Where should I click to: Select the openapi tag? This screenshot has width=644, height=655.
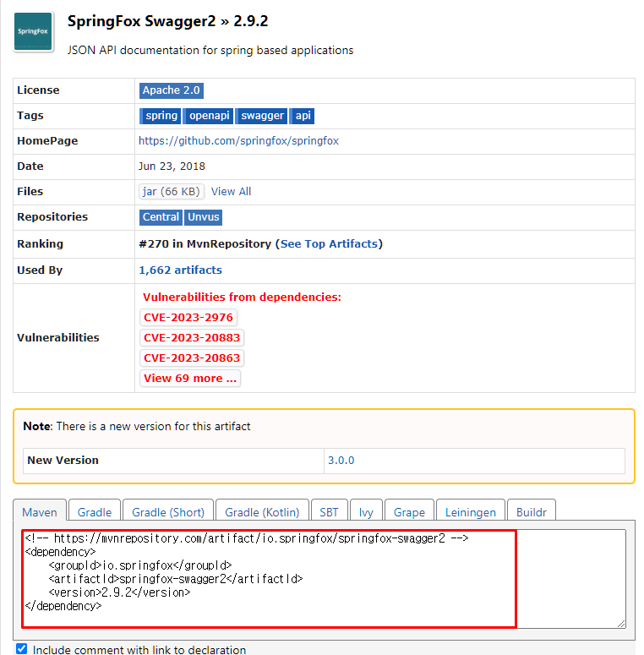coord(209,116)
